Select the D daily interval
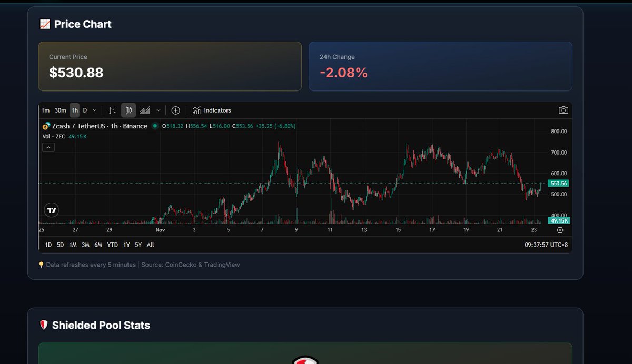632x364 pixels. tap(85, 110)
